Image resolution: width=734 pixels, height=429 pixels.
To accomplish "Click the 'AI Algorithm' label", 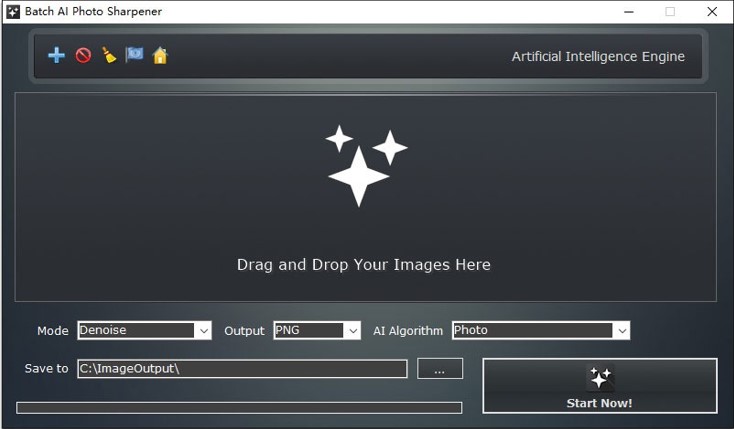I will coord(408,331).
